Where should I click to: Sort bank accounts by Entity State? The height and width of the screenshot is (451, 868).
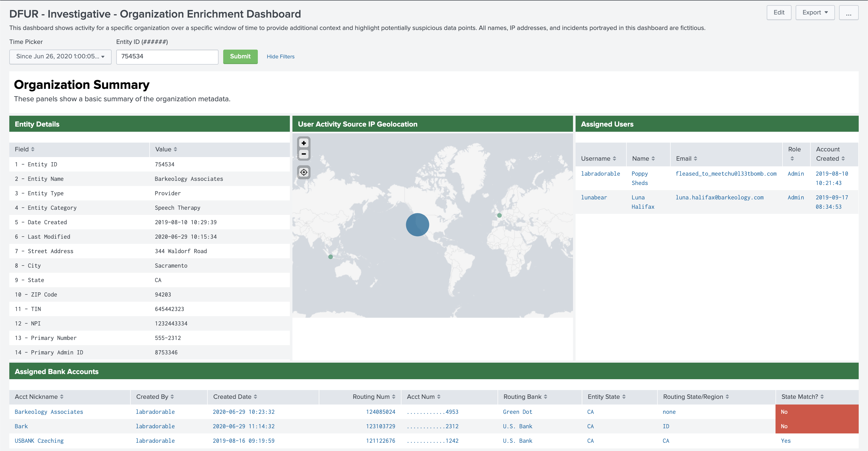click(x=607, y=397)
